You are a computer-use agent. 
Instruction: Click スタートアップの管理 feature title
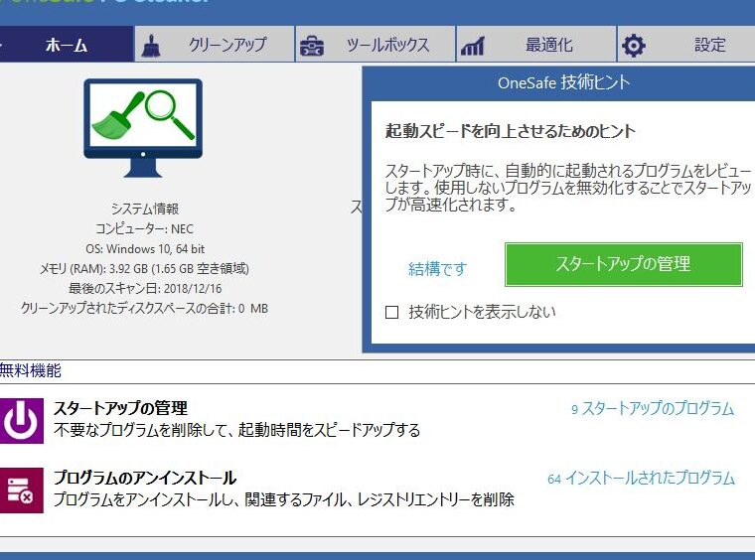[x=120, y=408]
